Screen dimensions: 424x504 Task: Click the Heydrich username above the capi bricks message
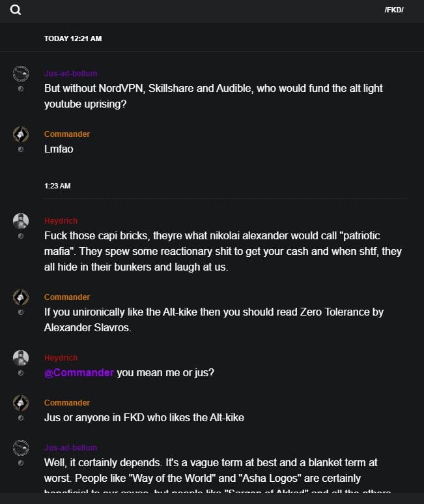point(61,221)
